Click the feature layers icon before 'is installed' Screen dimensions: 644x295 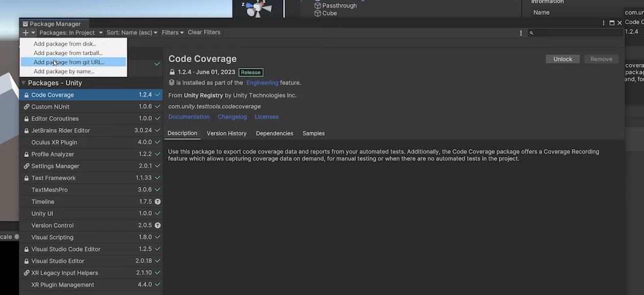(x=172, y=83)
